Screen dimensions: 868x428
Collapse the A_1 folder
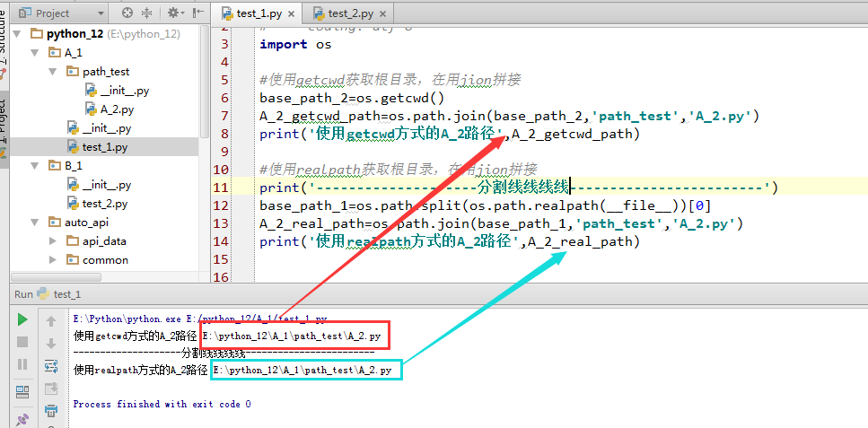34,53
